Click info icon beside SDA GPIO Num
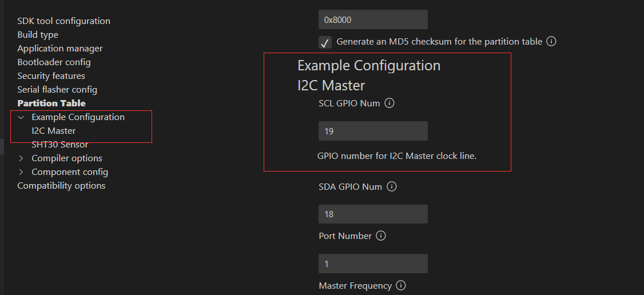This screenshot has height=295, width=644. point(392,187)
